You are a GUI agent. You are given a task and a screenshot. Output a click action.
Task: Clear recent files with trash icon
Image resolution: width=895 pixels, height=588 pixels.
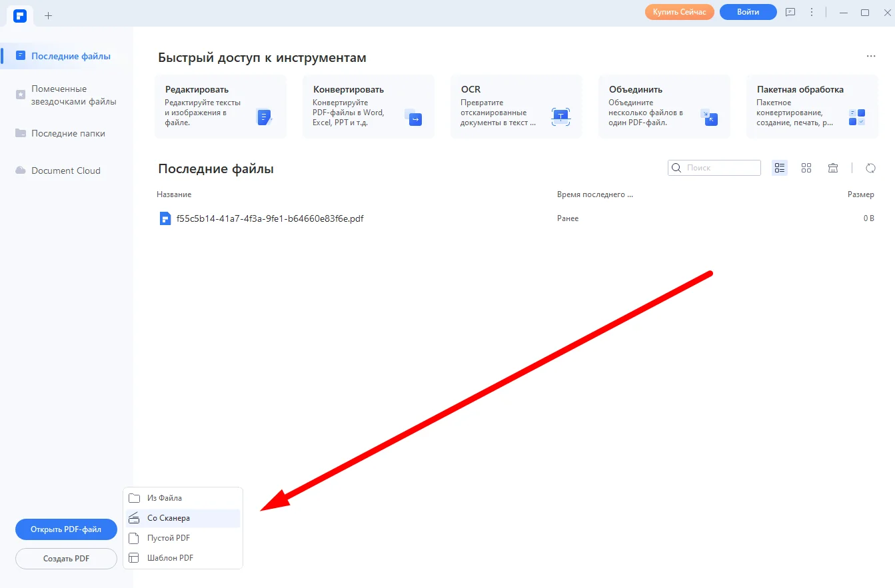(833, 168)
